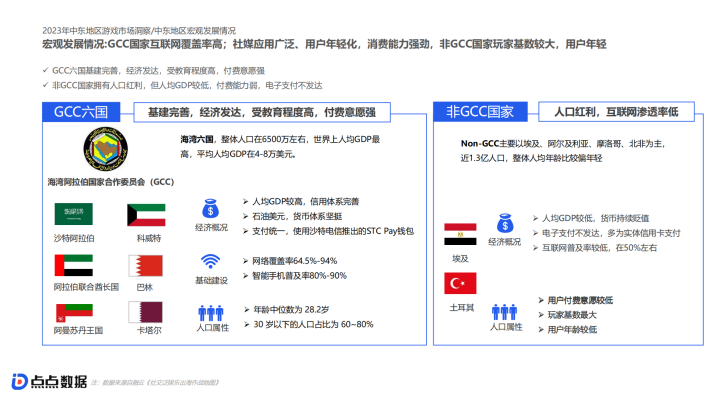Click the 基建完善，经济发达 heading box
This screenshot has width=710, height=399.
point(262,112)
